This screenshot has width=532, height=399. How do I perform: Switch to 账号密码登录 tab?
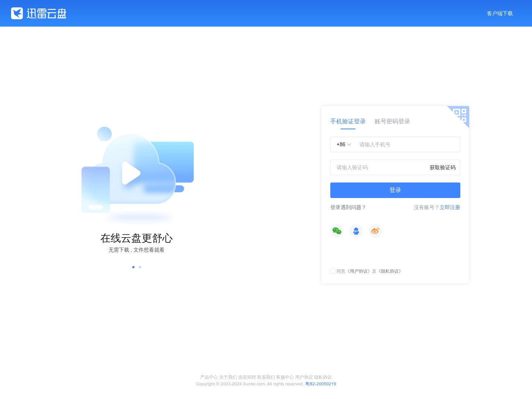[x=392, y=122]
